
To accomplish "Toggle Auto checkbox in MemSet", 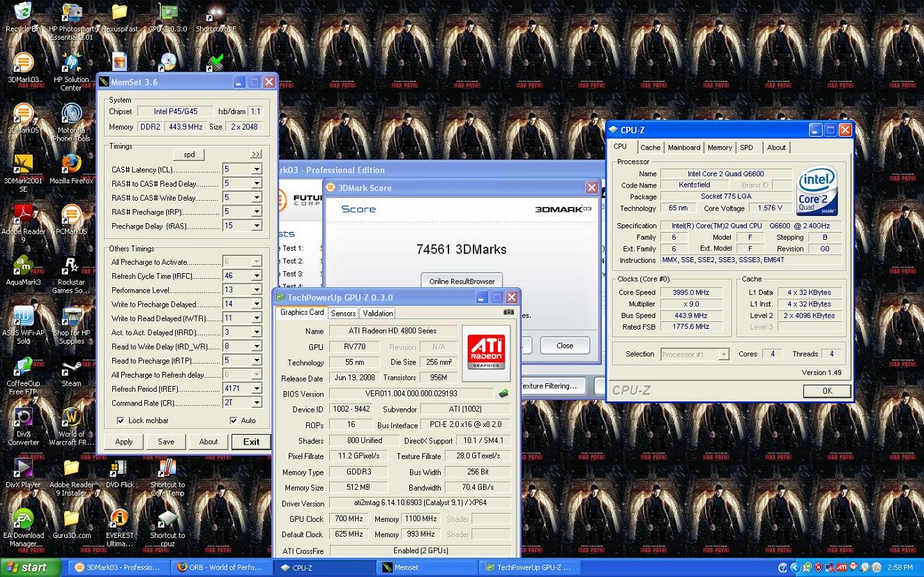I will click(x=233, y=421).
